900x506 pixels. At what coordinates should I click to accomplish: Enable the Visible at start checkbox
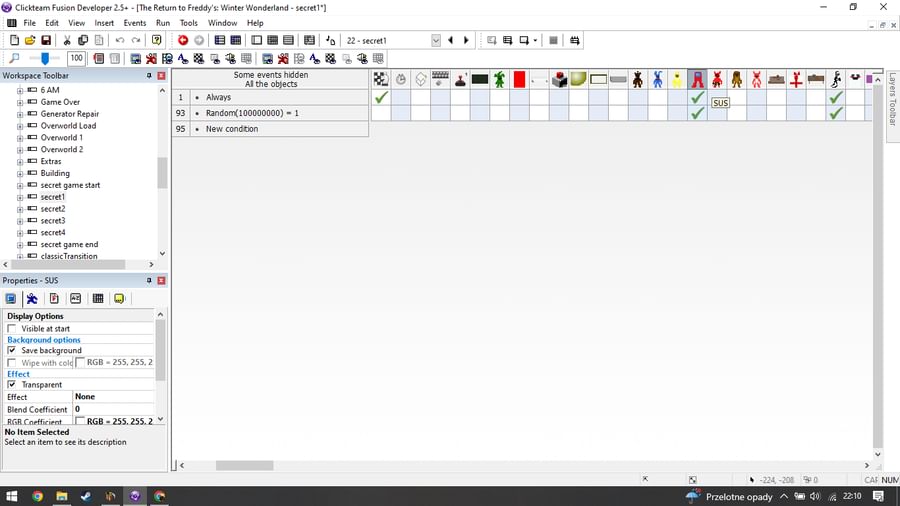[x=11, y=329]
